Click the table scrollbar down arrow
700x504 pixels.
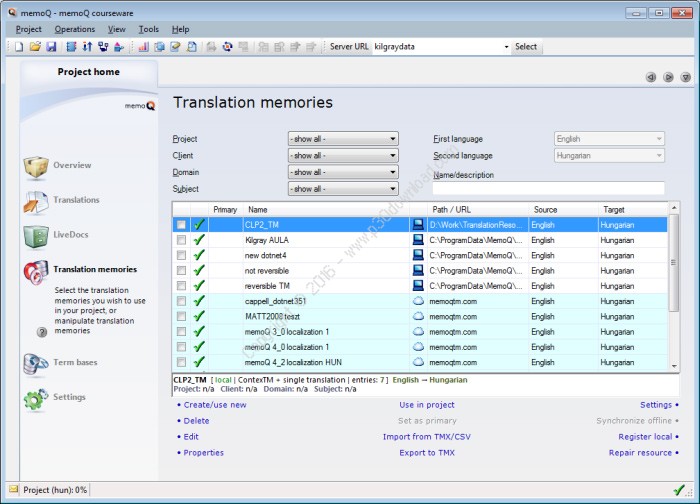click(x=674, y=366)
